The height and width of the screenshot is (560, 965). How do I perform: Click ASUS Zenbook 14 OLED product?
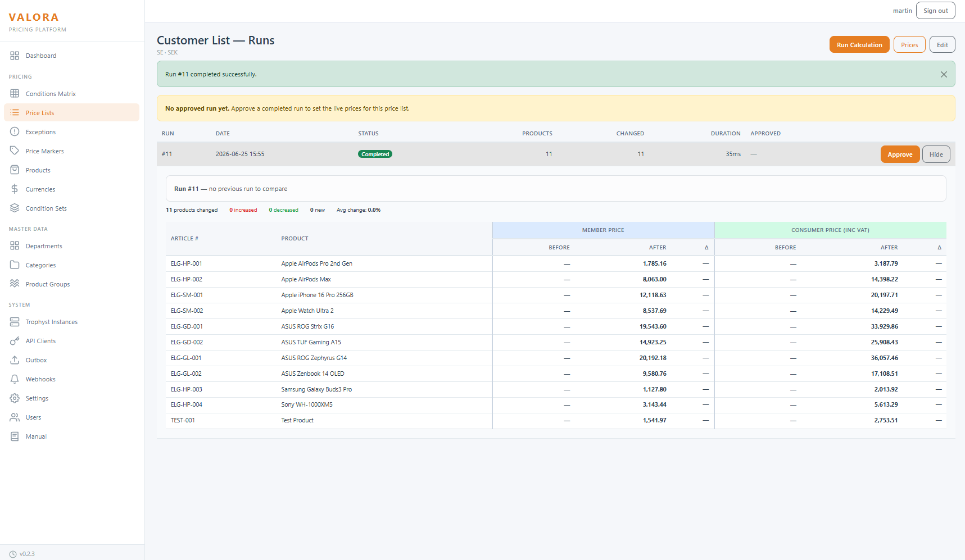[x=313, y=374]
